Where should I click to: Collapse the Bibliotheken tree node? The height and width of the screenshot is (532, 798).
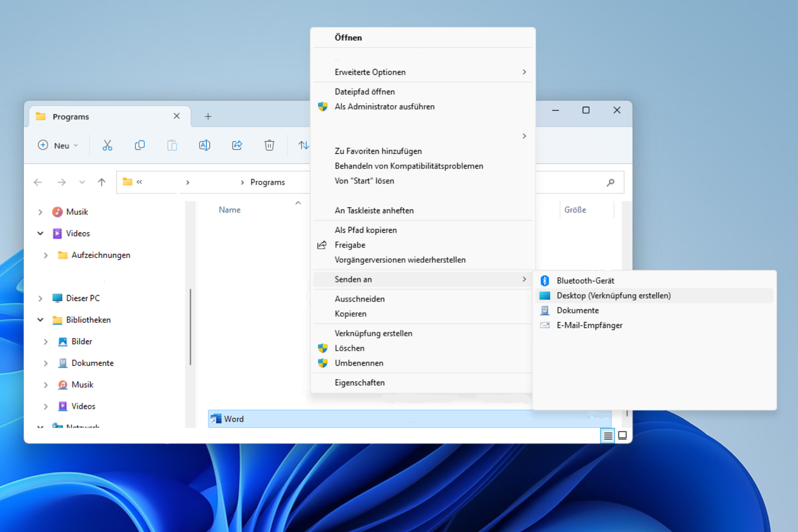click(x=40, y=320)
